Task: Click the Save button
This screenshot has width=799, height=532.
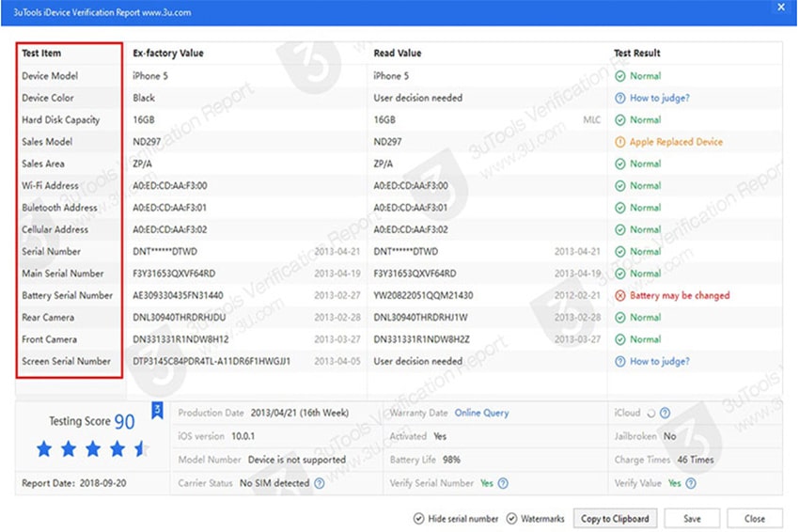Action: 692,518
